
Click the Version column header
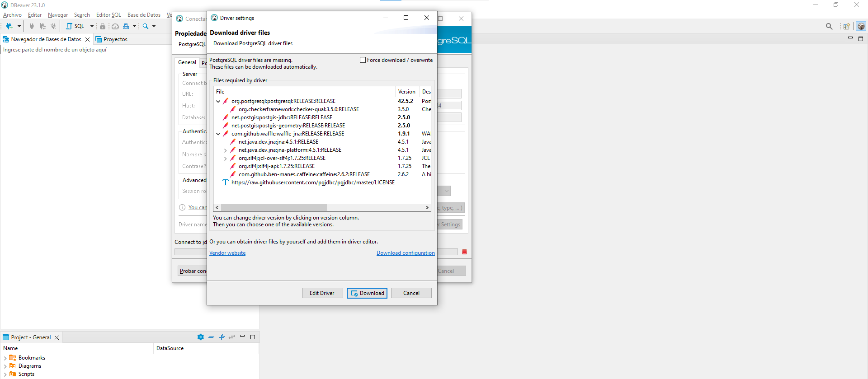point(407,92)
